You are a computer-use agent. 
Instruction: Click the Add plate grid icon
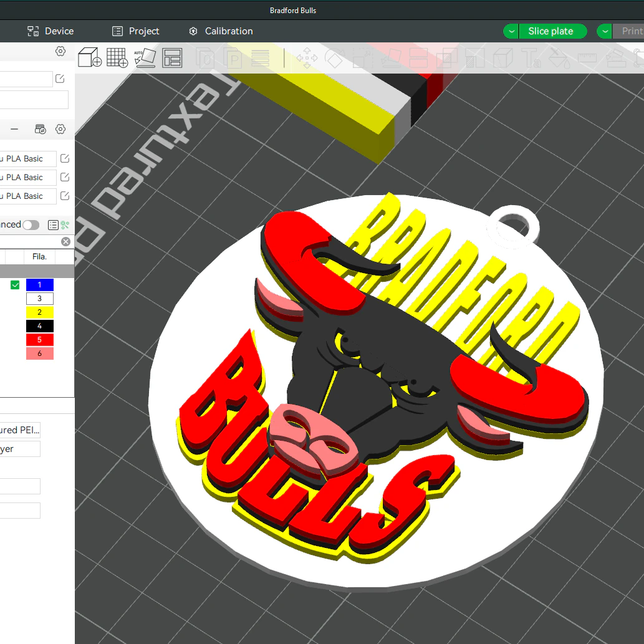coord(117,57)
